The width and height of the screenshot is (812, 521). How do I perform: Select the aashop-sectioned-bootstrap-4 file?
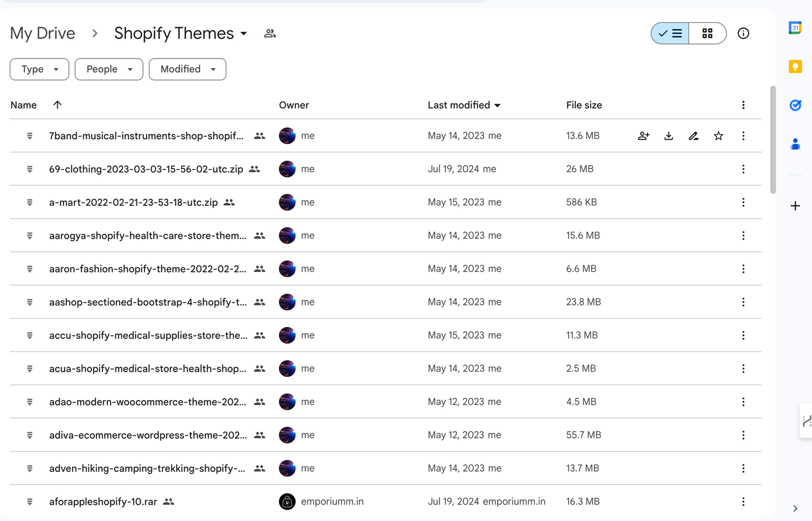point(148,302)
